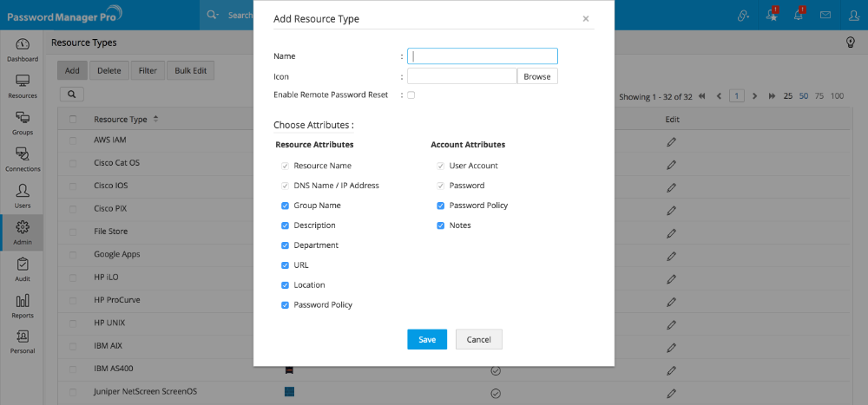Uncheck the Location attribute
The image size is (868, 405).
point(285,285)
